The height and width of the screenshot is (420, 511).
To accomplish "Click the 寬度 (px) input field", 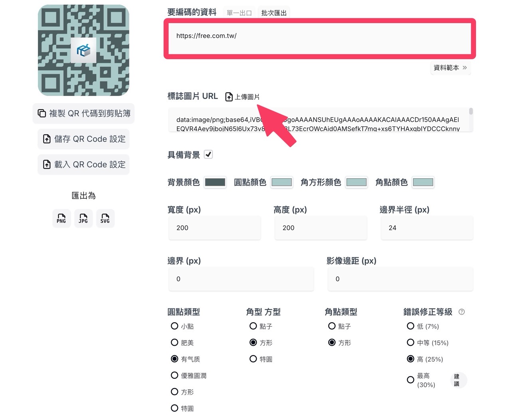I will tap(215, 228).
